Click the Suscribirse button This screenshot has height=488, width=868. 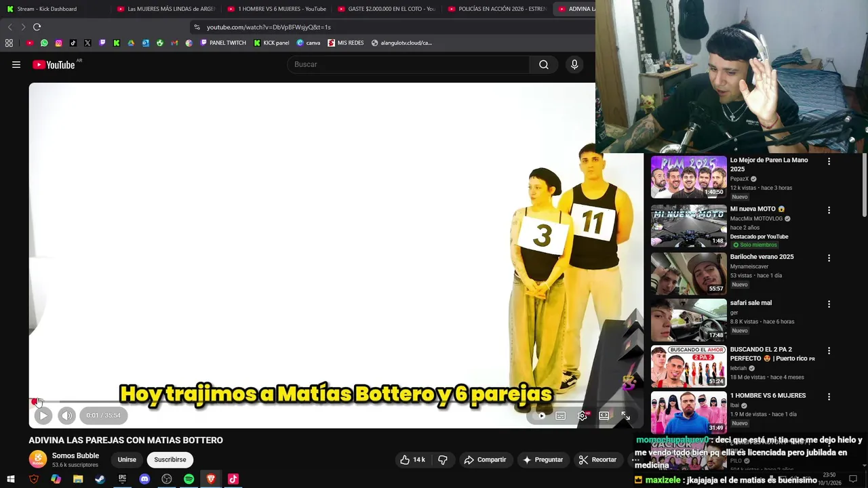pos(170,460)
